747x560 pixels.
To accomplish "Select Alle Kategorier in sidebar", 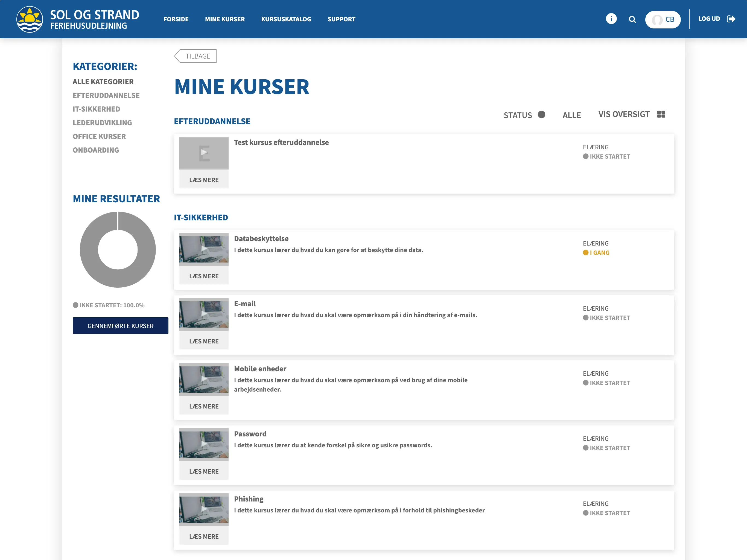I will [x=103, y=82].
